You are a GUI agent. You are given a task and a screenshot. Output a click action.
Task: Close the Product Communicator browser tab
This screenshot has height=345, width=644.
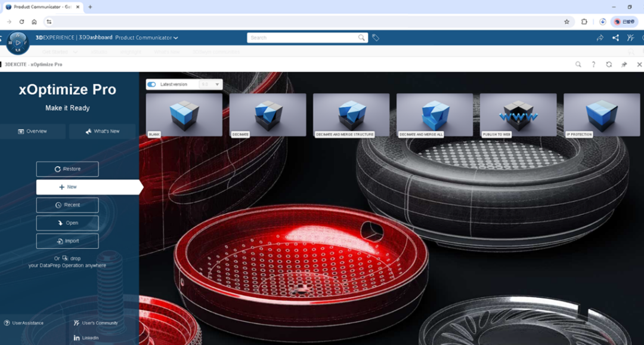[78, 7]
